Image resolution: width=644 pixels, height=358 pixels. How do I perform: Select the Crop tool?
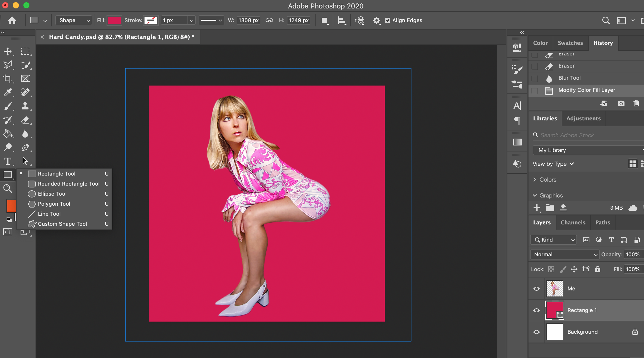8,79
